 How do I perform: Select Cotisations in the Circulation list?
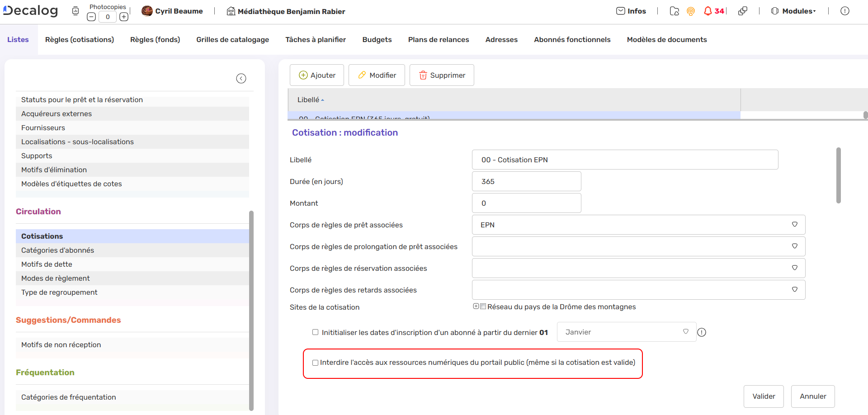[42, 236]
